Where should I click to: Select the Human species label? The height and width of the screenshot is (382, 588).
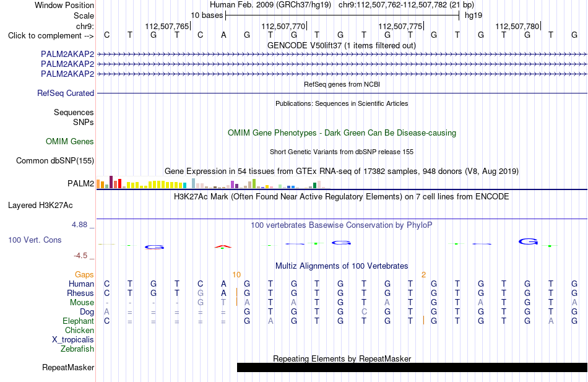(81, 284)
